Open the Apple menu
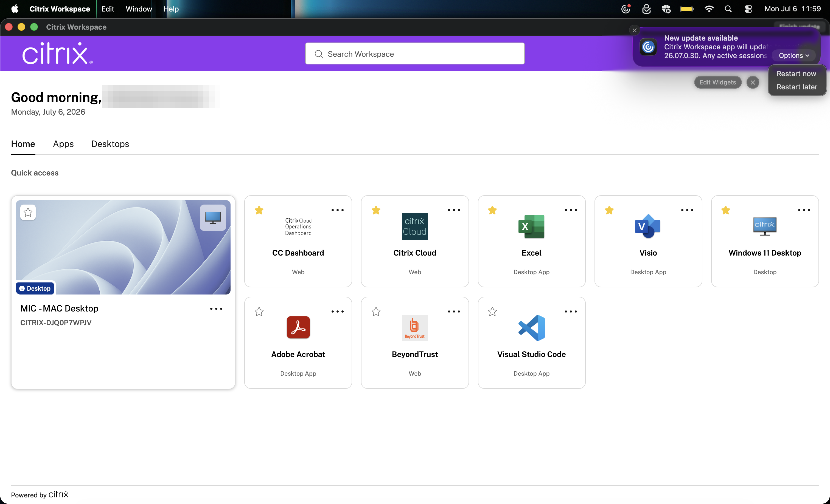 pos(15,9)
